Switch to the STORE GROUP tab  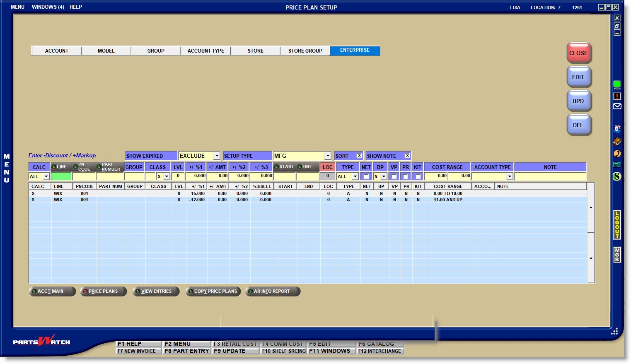pos(305,51)
